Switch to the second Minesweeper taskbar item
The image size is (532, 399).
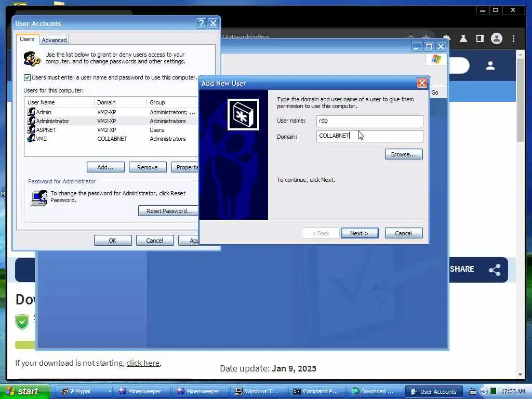[x=199, y=392]
